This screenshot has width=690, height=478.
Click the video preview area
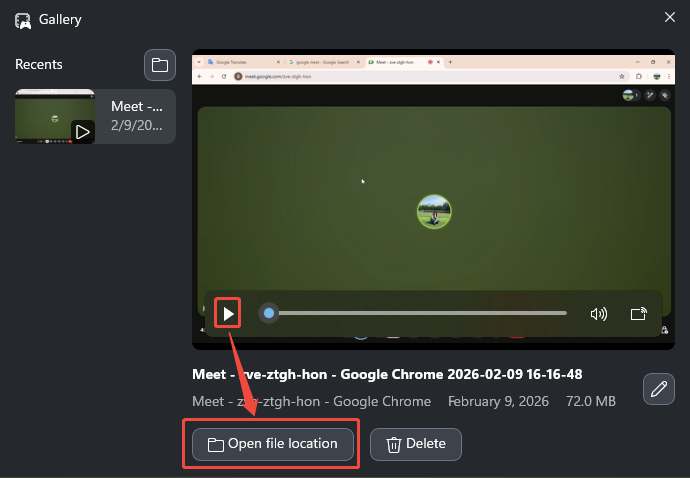click(433, 198)
